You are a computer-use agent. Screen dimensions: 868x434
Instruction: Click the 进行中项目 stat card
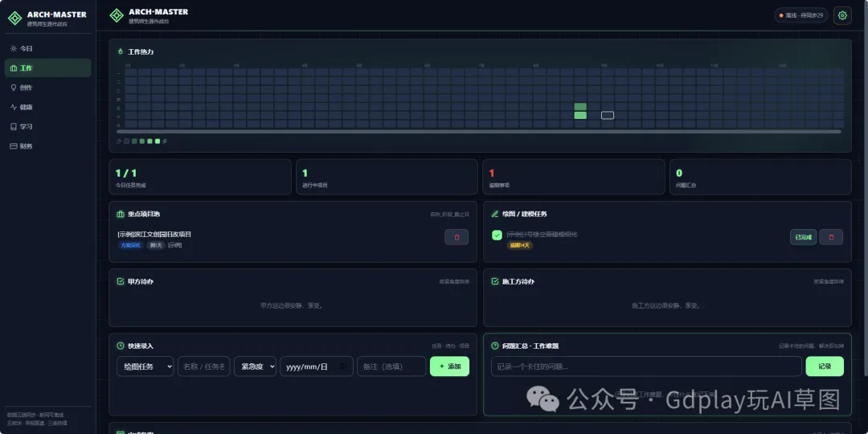(x=387, y=177)
